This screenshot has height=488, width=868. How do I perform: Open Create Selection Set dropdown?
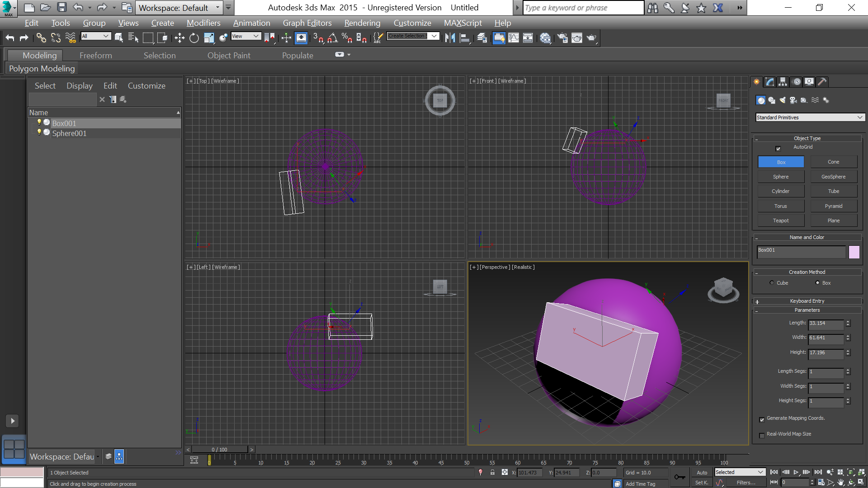click(x=413, y=36)
